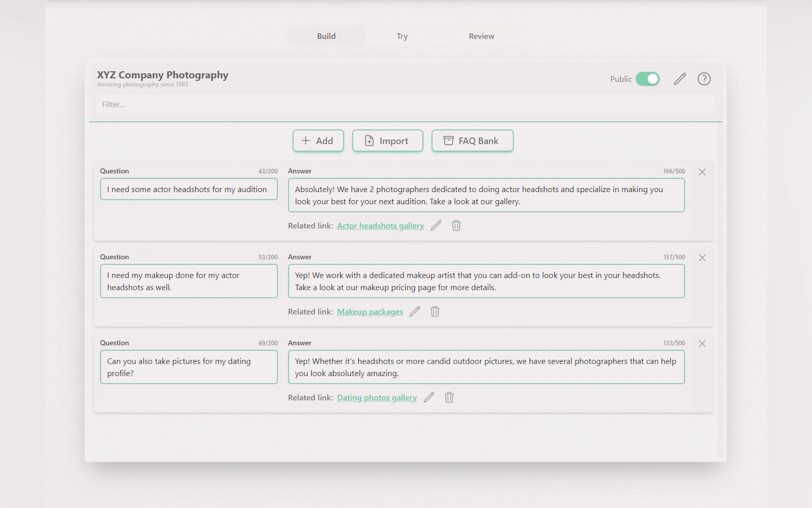The height and width of the screenshot is (508, 812).
Task: Edit the Makeup packages related link
Action: 415,312
